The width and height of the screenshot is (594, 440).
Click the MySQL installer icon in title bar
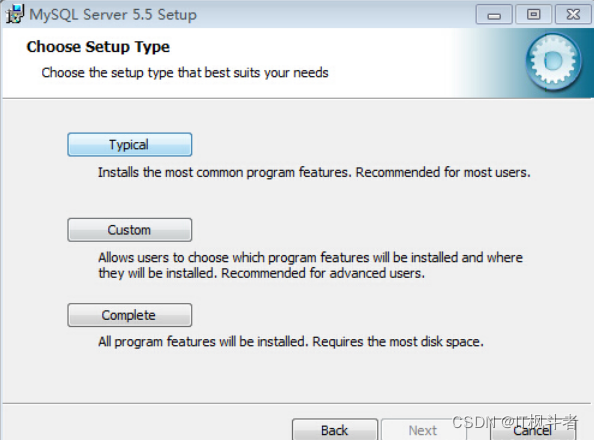click(14, 14)
